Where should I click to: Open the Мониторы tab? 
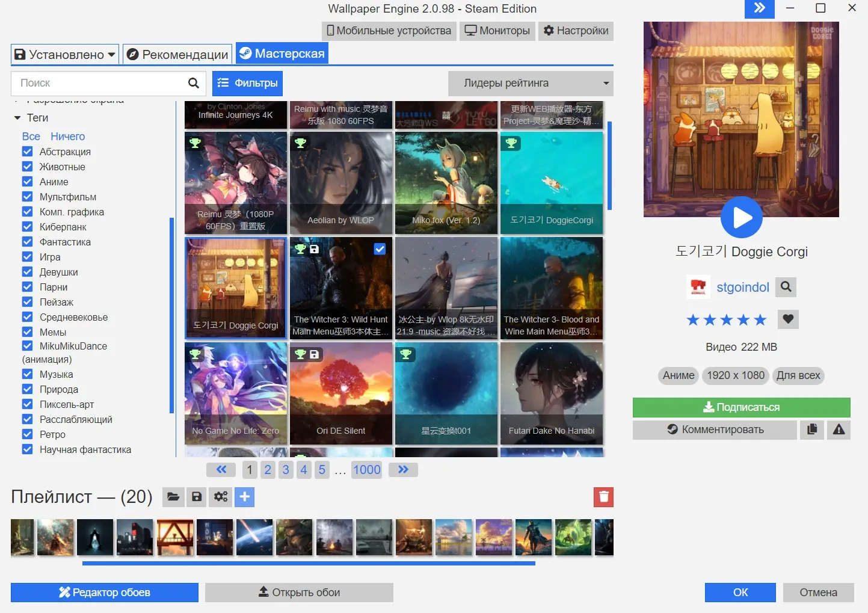(497, 31)
